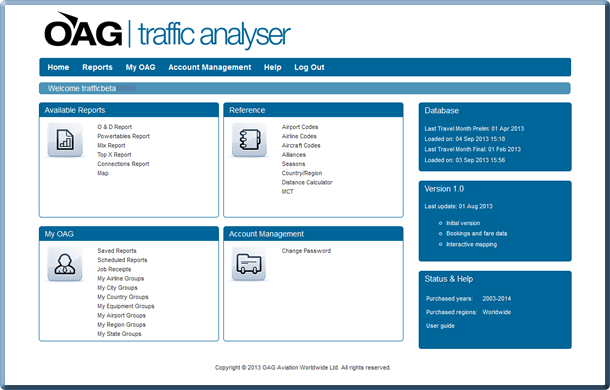Click the copyright notice in the footer
Viewport: 610px width, 390px height.
click(x=303, y=367)
